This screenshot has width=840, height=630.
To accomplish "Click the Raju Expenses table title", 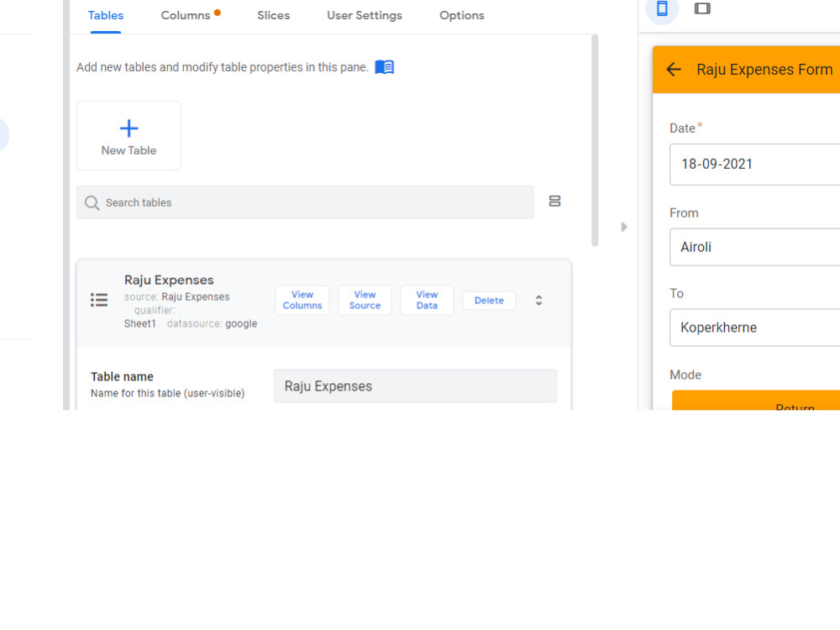I will coord(169,280).
